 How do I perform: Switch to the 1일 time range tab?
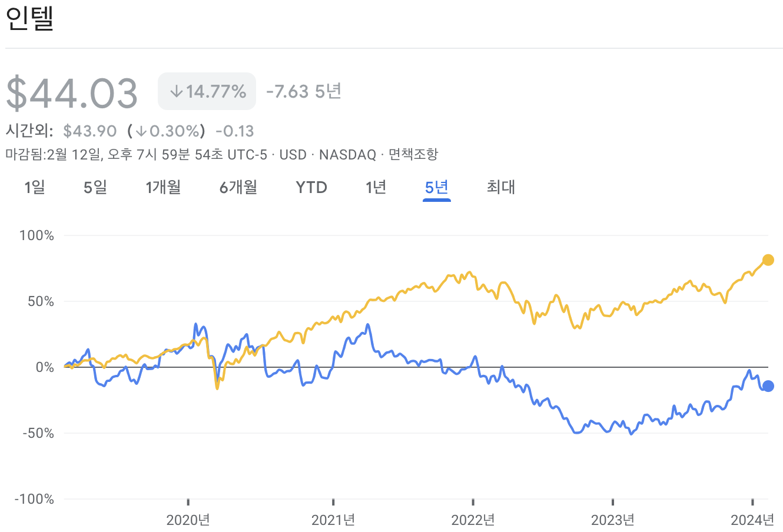35,187
